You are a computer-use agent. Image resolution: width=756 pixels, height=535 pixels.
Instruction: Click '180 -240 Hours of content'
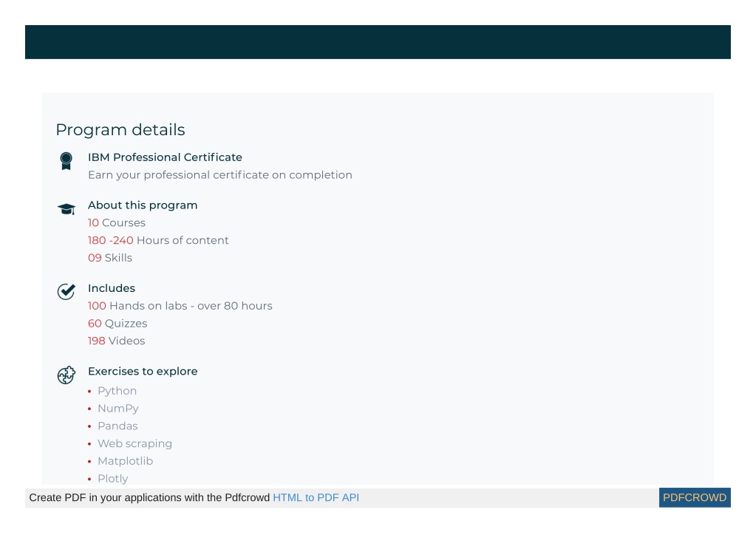click(158, 240)
